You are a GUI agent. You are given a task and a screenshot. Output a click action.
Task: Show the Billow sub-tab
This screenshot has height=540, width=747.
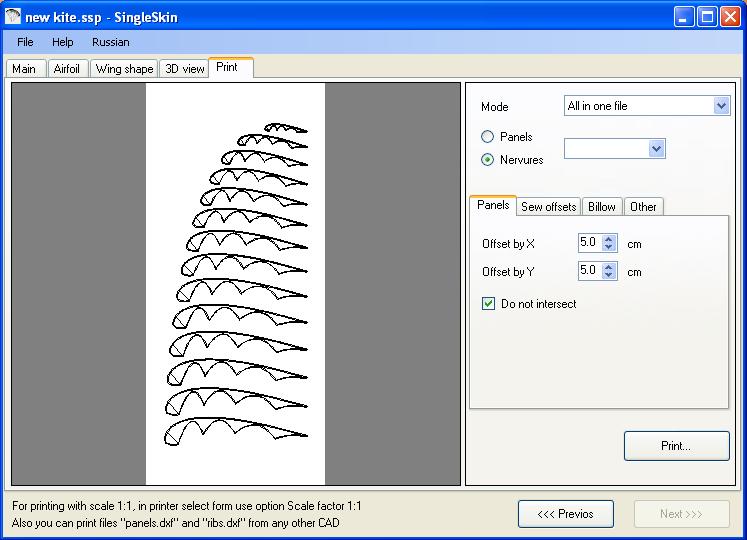pos(602,207)
